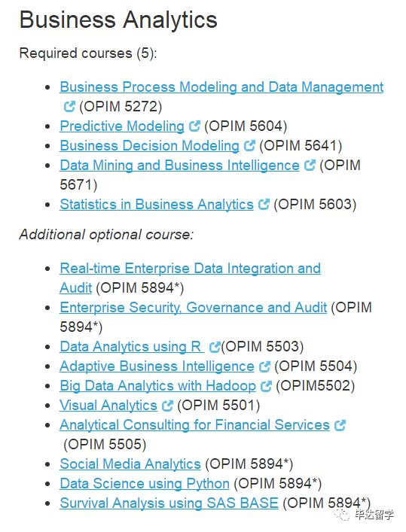The height and width of the screenshot is (532, 406).
Task: Open the Social Media Analytics link
Action: tap(130, 464)
